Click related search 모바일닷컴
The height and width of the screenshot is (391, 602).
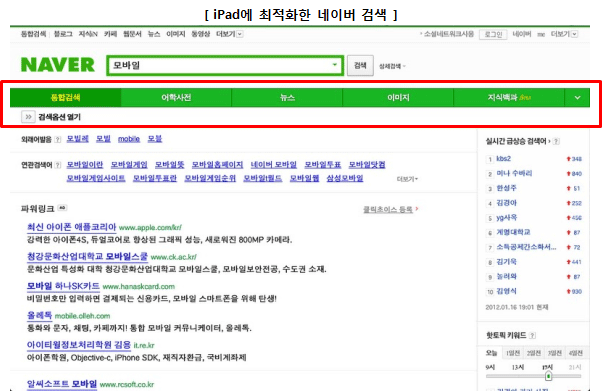tap(367, 164)
